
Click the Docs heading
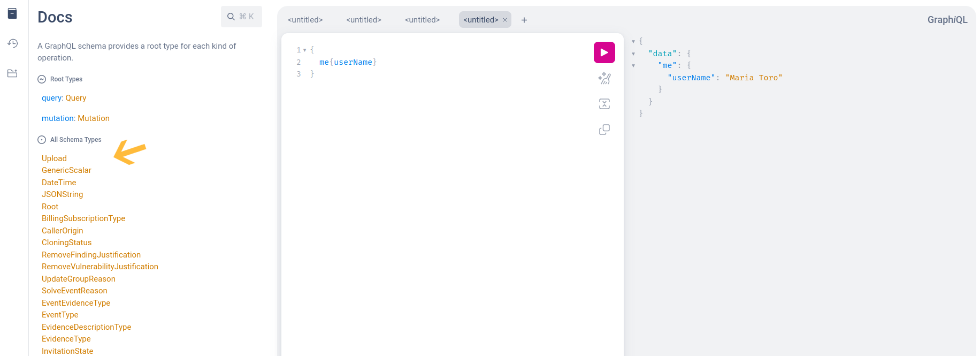55,17
